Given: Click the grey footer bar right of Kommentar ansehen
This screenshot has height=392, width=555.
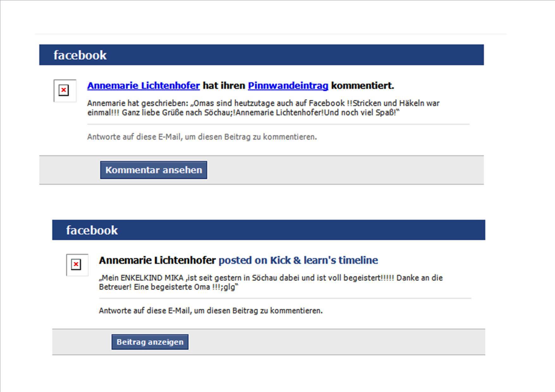Looking at the screenshot, I should [x=345, y=170].
